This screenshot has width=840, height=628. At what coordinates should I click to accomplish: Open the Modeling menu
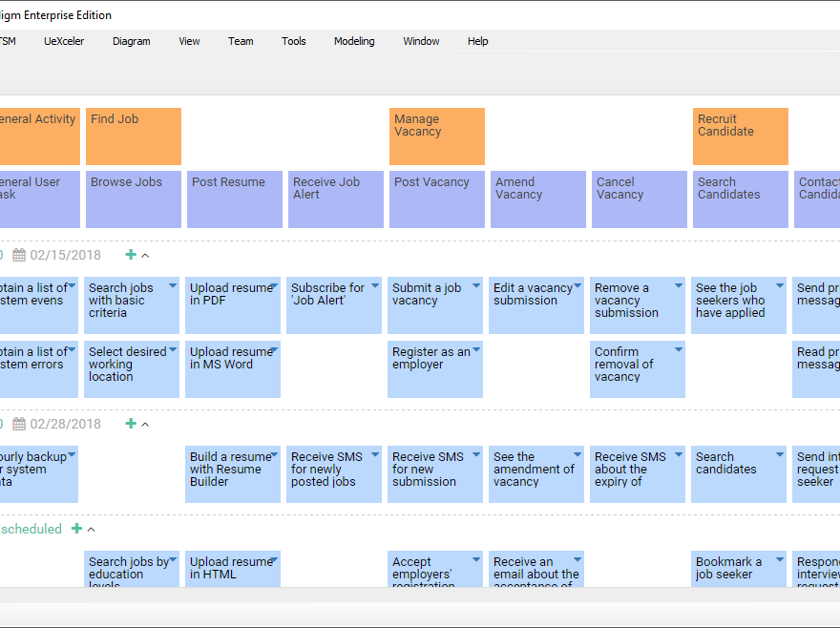(x=354, y=41)
